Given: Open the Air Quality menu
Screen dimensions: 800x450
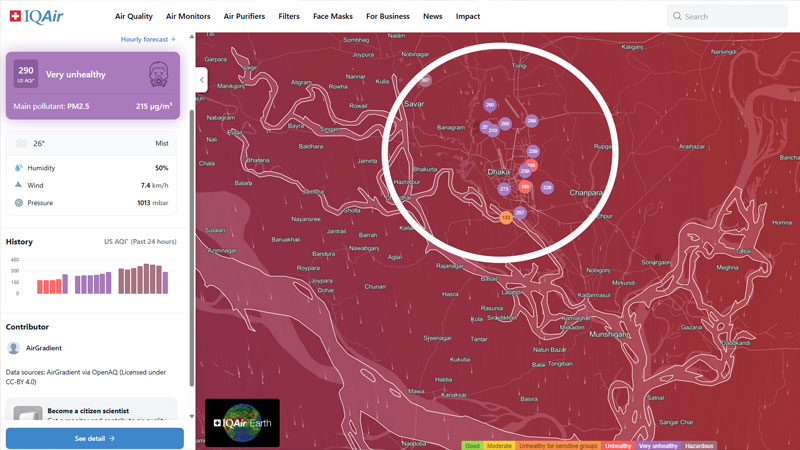Looking at the screenshot, I should pyautogui.click(x=134, y=16).
